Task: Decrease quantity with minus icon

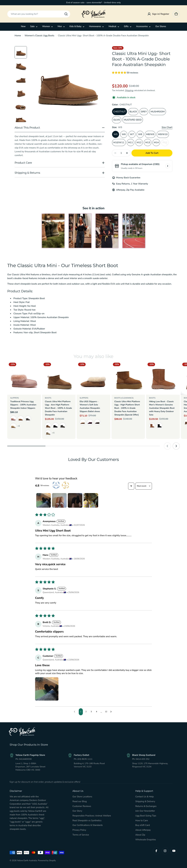Action: (115, 153)
